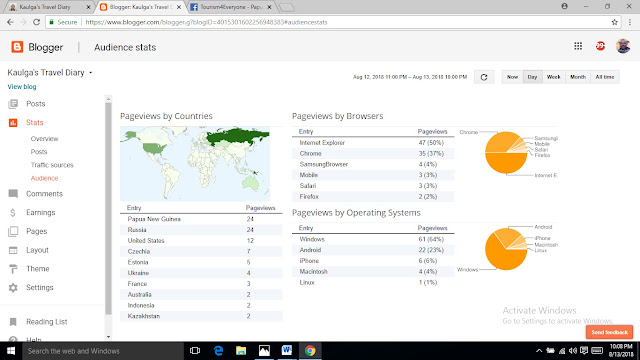Open Posts via its sidebar icon
The width and height of the screenshot is (640, 360).
[x=13, y=104]
